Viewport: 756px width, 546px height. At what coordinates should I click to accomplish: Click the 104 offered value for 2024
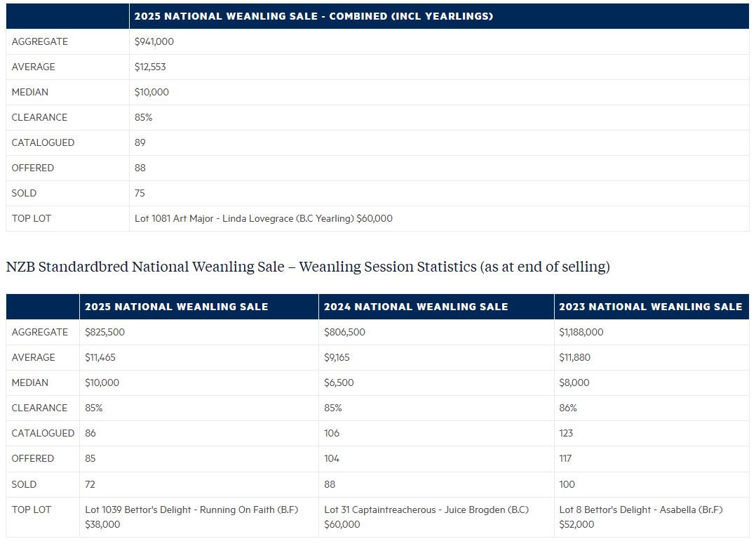click(x=332, y=458)
